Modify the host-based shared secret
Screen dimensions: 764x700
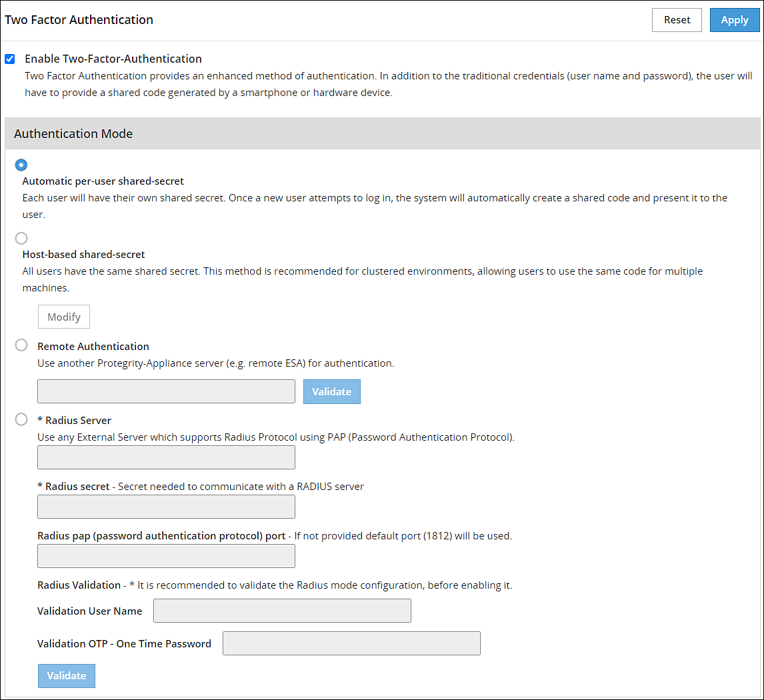tap(63, 316)
